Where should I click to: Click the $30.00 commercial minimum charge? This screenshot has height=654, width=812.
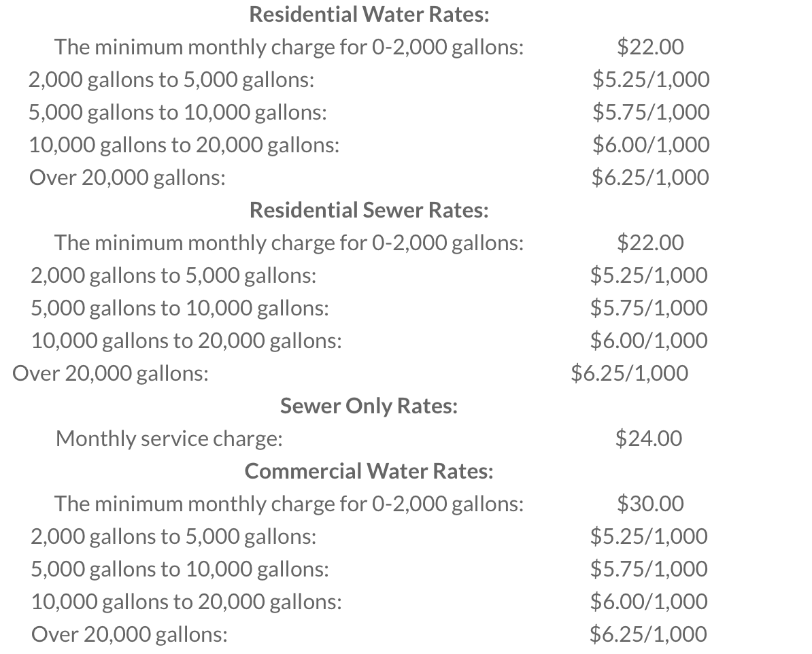click(650, 504)
